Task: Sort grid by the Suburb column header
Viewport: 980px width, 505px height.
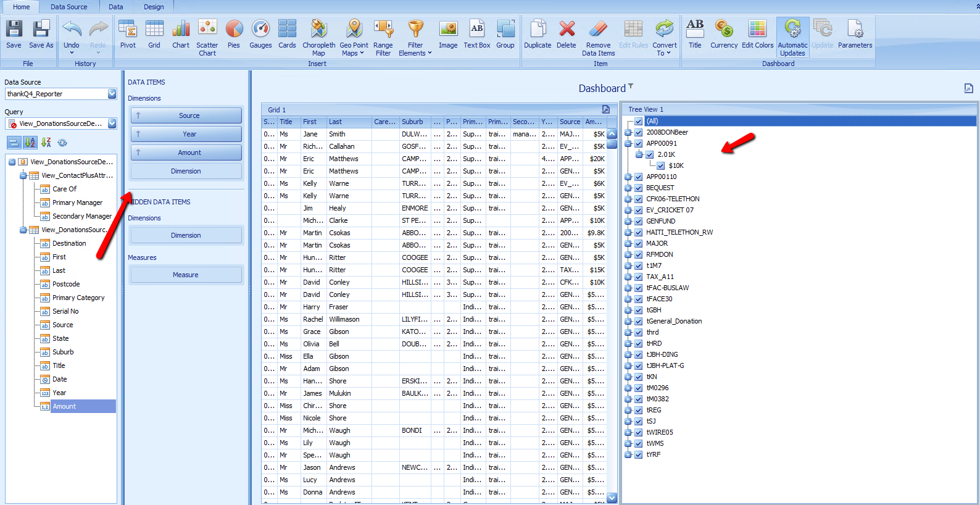Action: pyautogui.click(x=415, y=122)
